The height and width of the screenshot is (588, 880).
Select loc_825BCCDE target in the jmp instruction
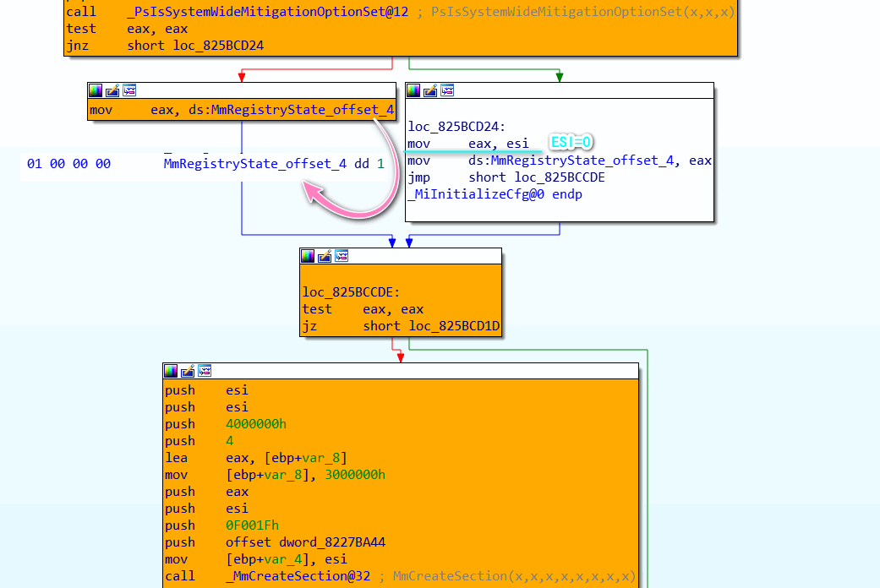pyautogui.click(x=560, y=177)
